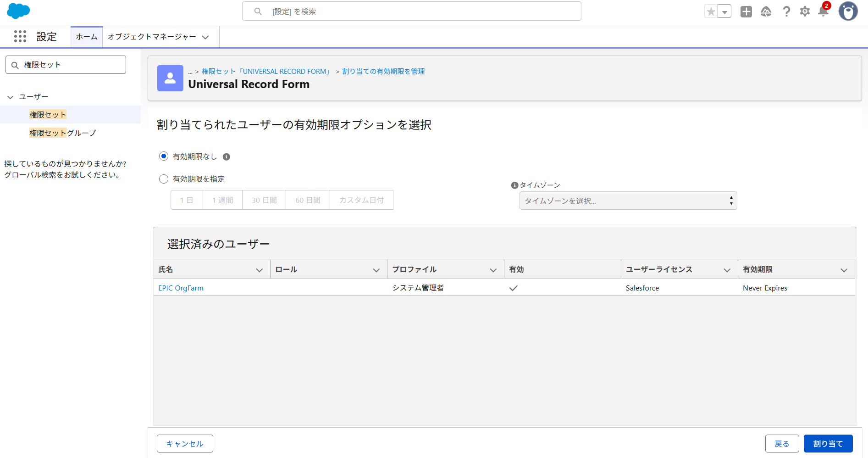
Task: Open the 氏名 column header menu
Action: [x=260, y=269]
